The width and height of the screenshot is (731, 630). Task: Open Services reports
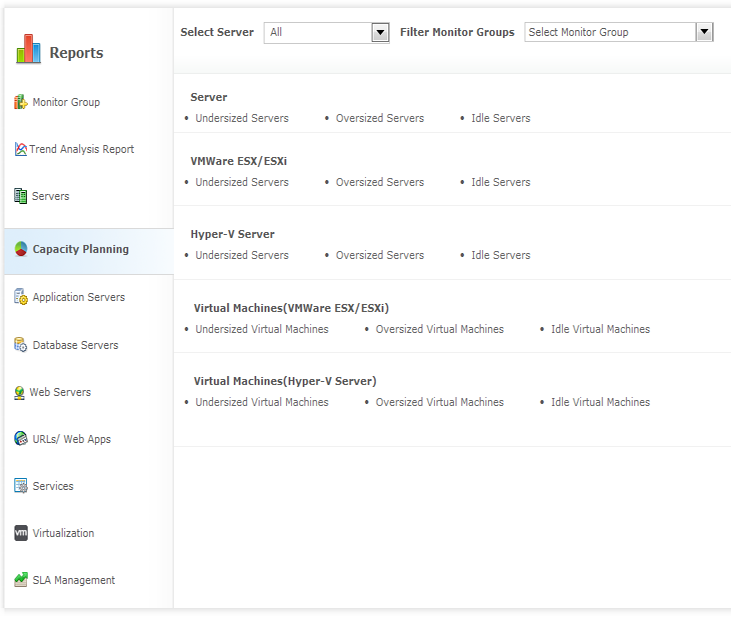tap(53, 486)
